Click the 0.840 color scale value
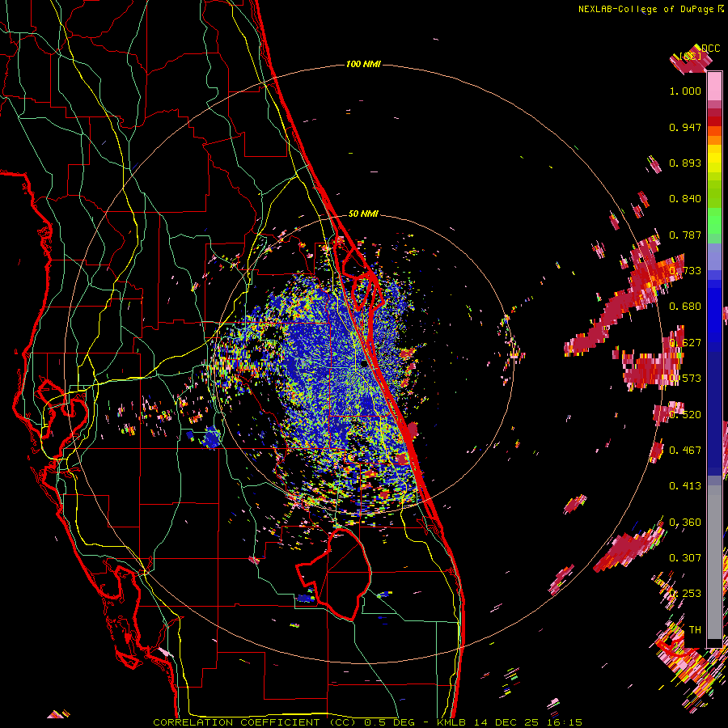 click(685, 199)
